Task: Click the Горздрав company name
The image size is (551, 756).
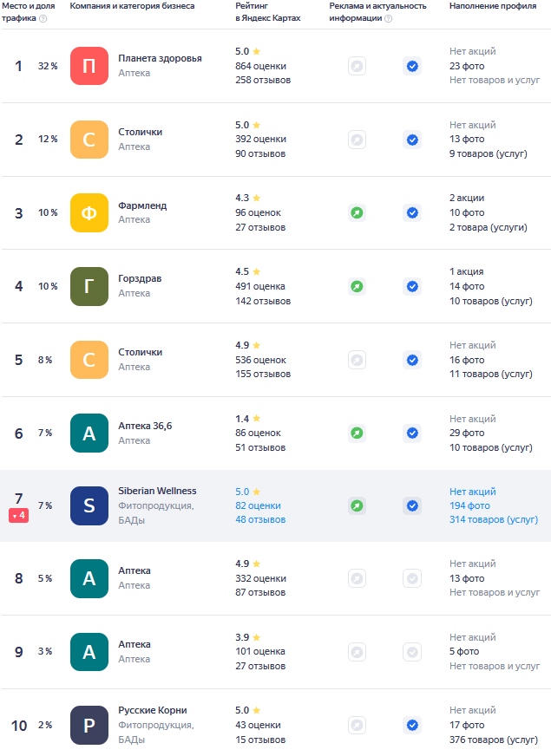Action: point(140,278)
